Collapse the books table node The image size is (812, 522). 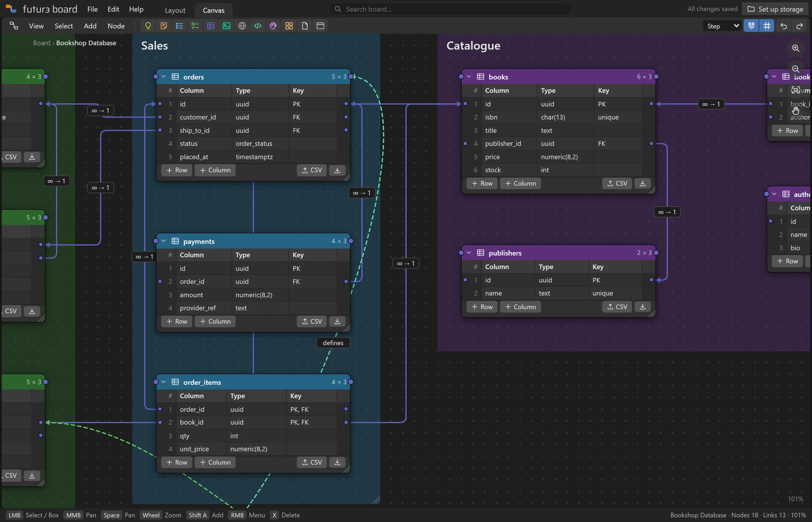(x=469, y=77)
